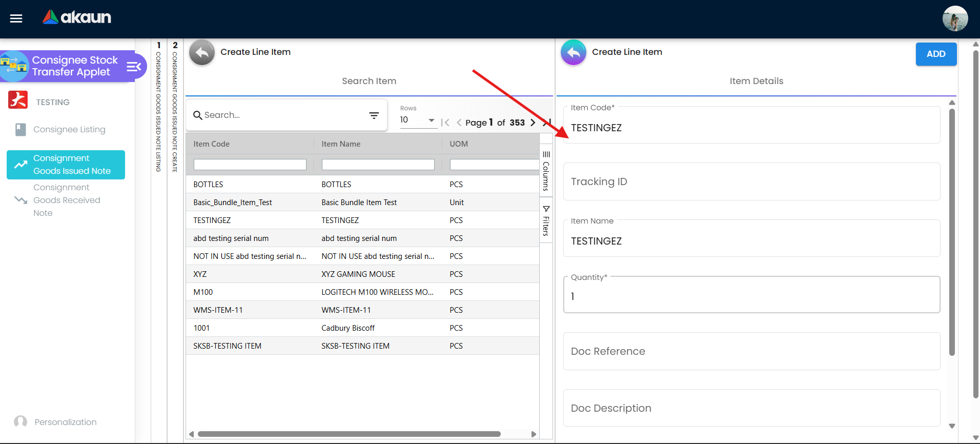Open the Filters side panel
The image size is (980, 444).
coord(546,220)
